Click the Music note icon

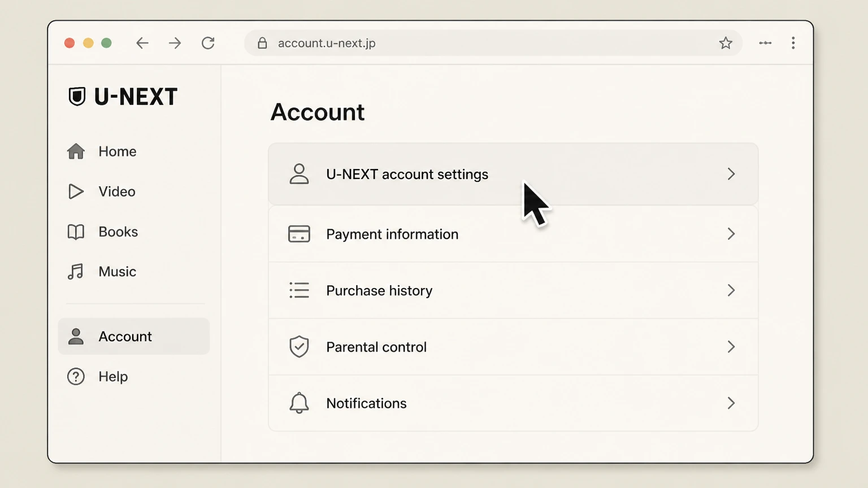(76, 272)
